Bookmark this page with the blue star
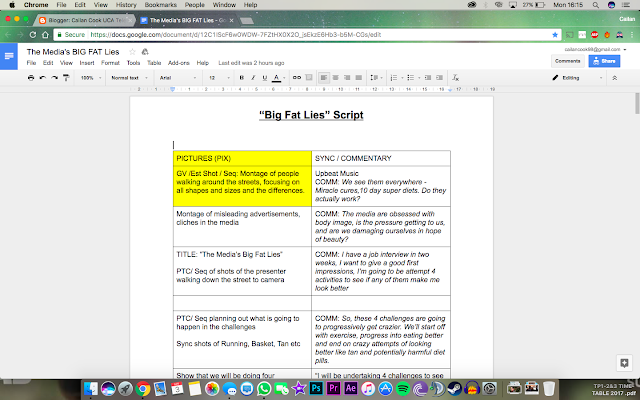The image size is (640, 400). click(555, 35)
